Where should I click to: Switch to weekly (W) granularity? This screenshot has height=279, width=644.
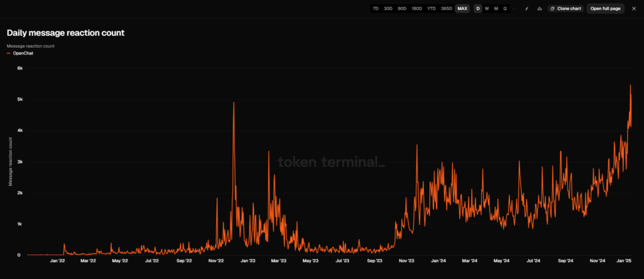click(487, 9)
